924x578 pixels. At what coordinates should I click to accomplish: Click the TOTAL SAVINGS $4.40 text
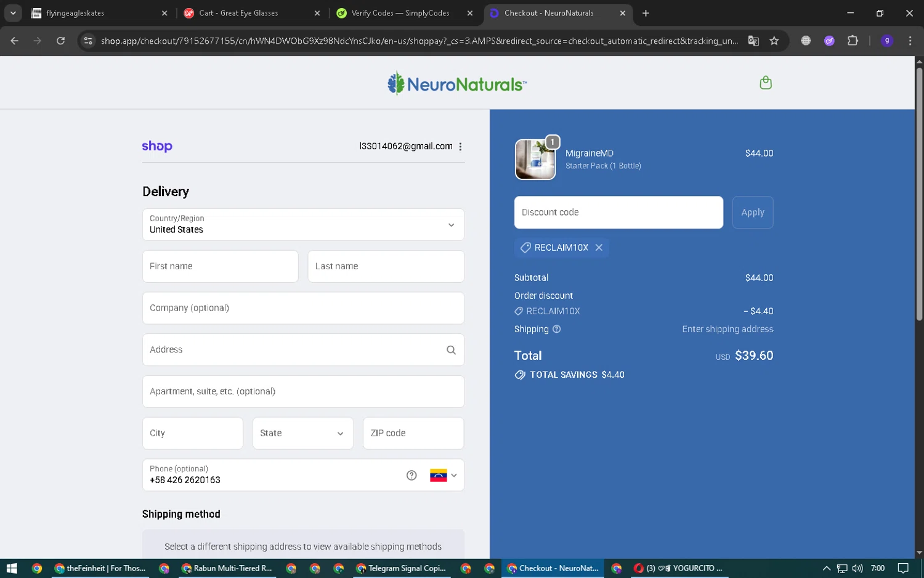[x=577, y=375]
